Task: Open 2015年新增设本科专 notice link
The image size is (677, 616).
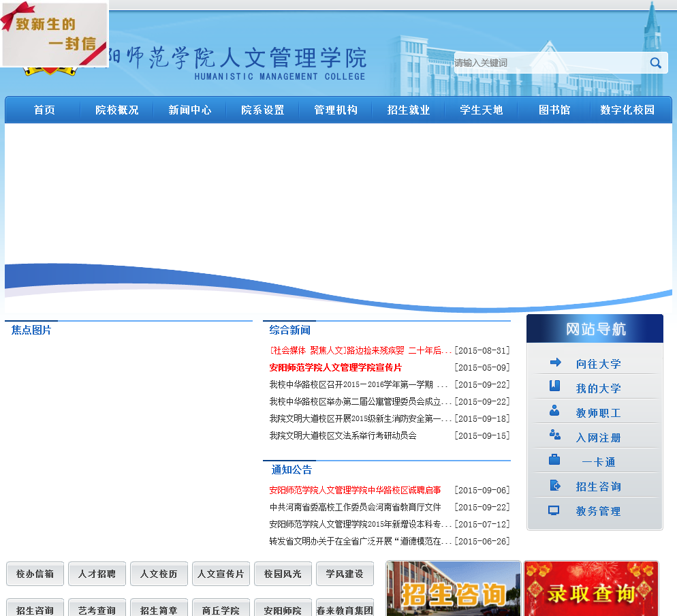Action: click(360, 525)
